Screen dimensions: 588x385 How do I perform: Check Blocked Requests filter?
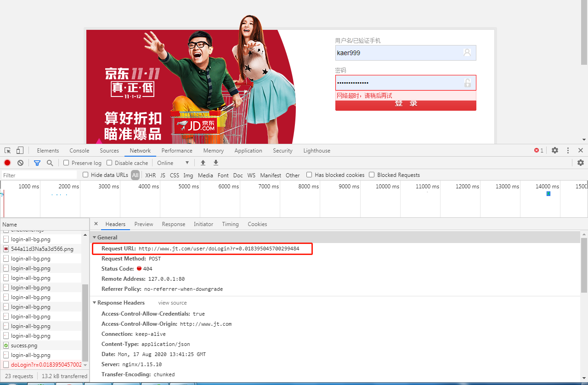point(372,175)
